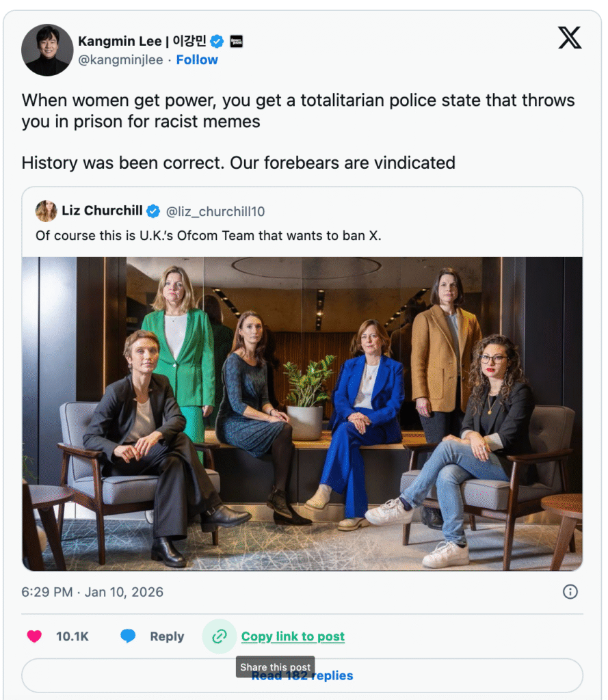Click the X logo in the corner
Viewport: 608px width, 700px height.
(x=569, y=38)
